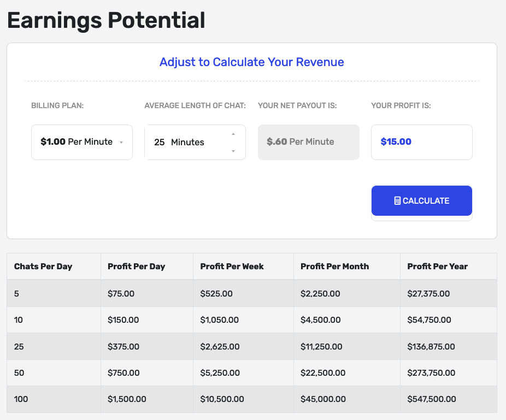This screenshot has height=420, width=506.
Task: Click the $.60 Per Minute net payout field
Action: click(309, 142)
